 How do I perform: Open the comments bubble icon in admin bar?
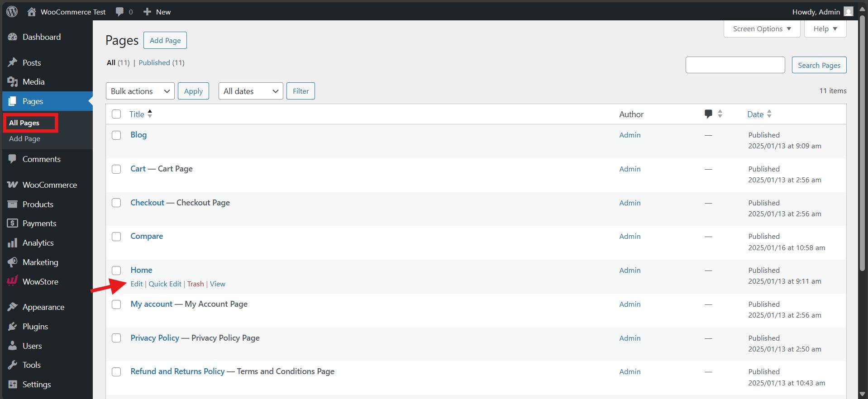pyautogui.click(x=119, y=12)
